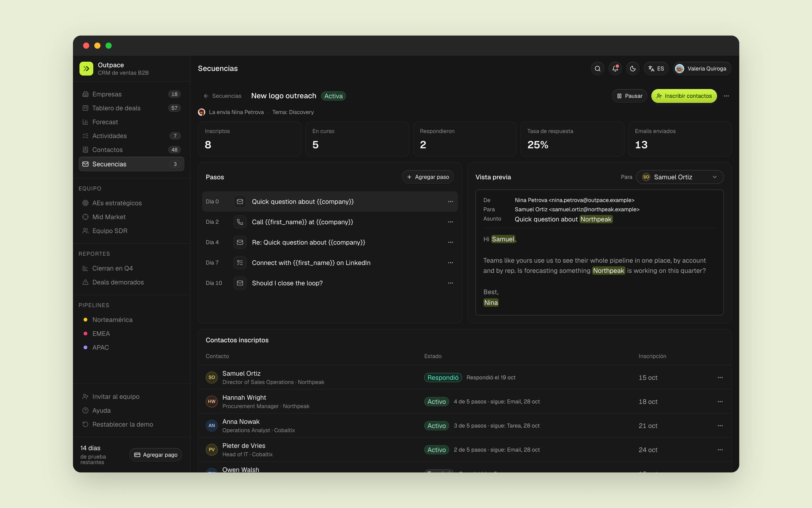This screenshot has height=508, width=812.
Task: Open options for Día 10 step
Action: point(450,283)
